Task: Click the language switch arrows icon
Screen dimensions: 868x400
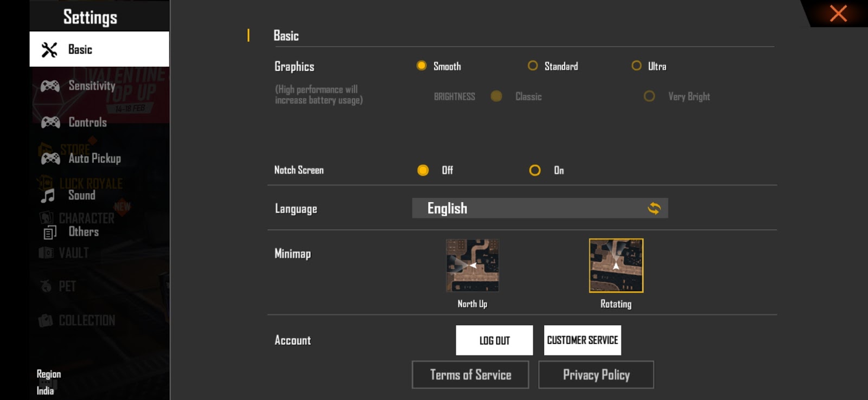Action: 654,208
